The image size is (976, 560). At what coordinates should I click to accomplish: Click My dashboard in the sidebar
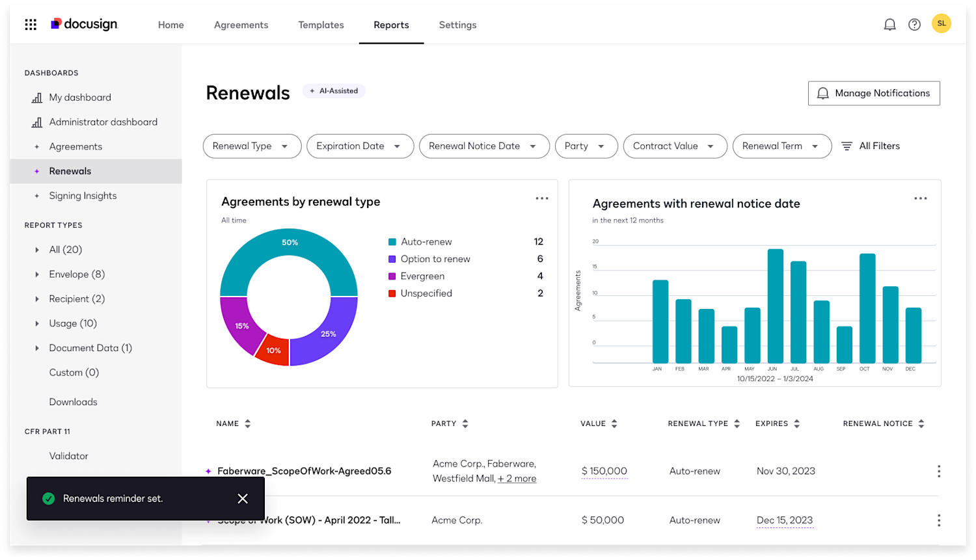tap(79, 97)
